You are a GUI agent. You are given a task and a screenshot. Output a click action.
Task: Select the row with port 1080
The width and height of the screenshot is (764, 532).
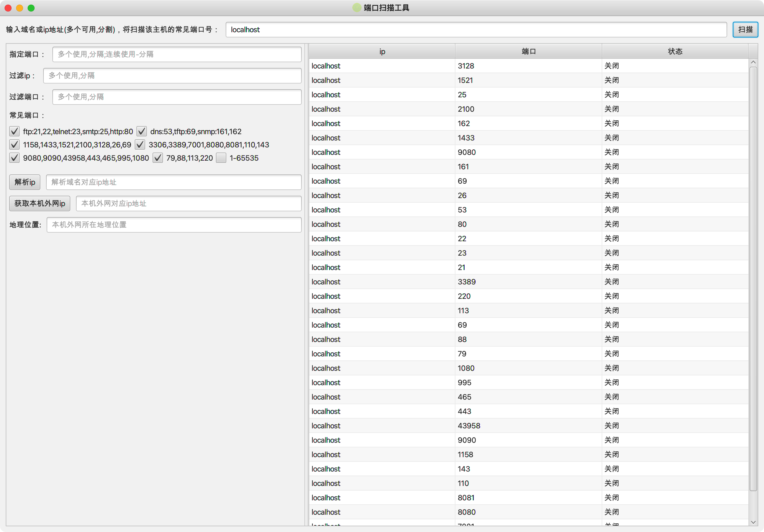[x=529, y=368]
